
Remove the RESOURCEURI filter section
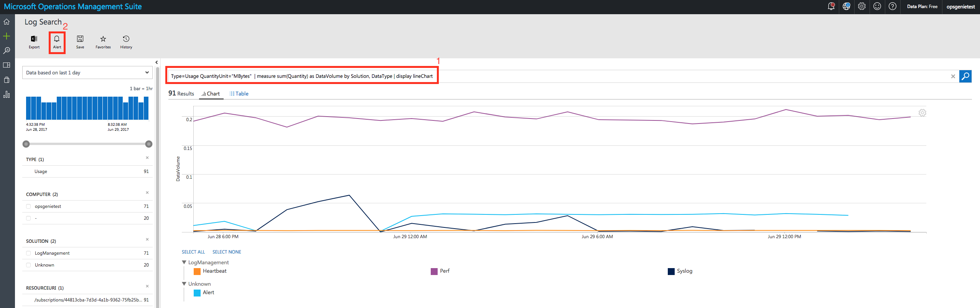(x=147, y=286)
